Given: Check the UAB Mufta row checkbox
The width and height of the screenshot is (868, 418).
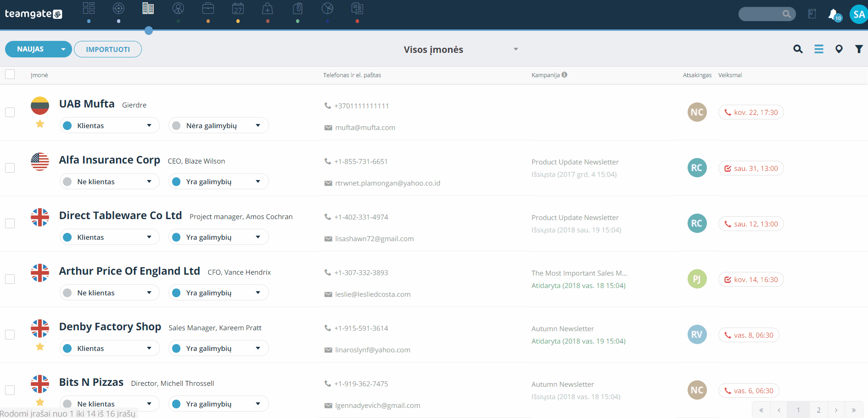Looking at the screenshot, I should pos(10,112).
